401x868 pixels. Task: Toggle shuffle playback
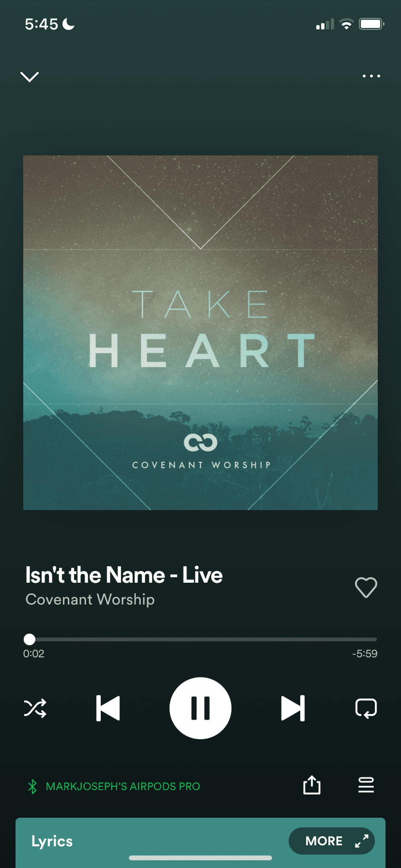(x=35, y=708)
